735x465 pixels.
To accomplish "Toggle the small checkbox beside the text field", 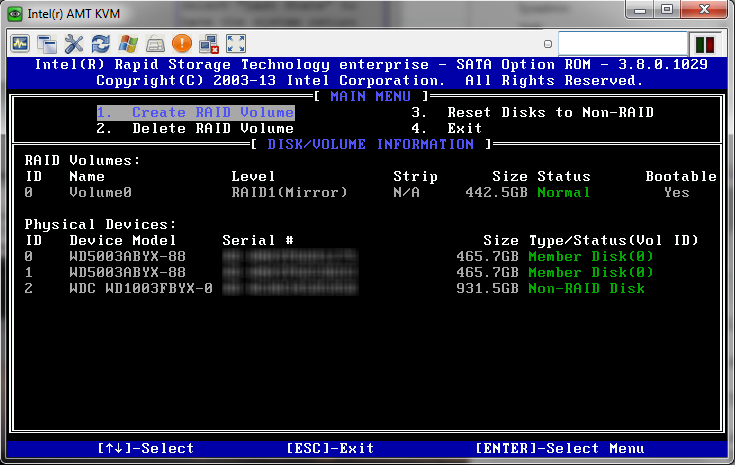I will [548, 44].
